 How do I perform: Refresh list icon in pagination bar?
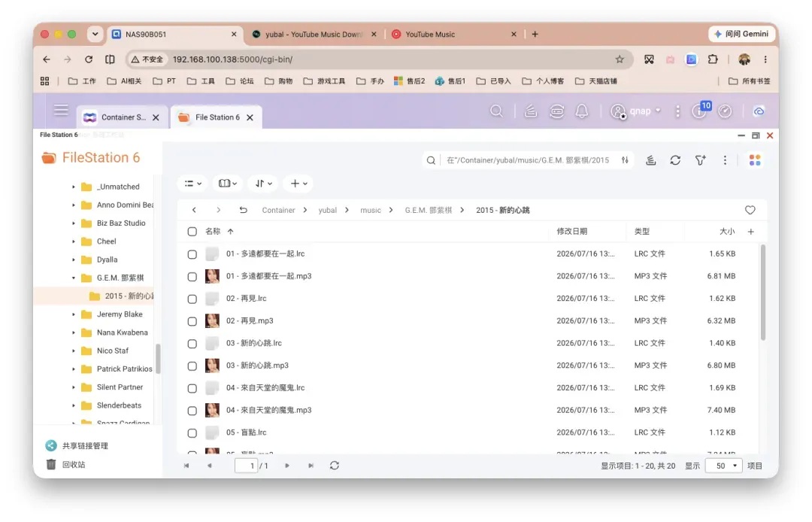tap(335, 466)
